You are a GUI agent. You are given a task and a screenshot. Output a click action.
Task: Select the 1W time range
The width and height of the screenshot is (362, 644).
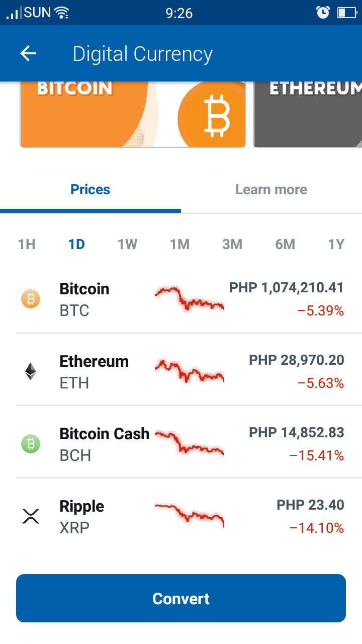click(127, 245)
